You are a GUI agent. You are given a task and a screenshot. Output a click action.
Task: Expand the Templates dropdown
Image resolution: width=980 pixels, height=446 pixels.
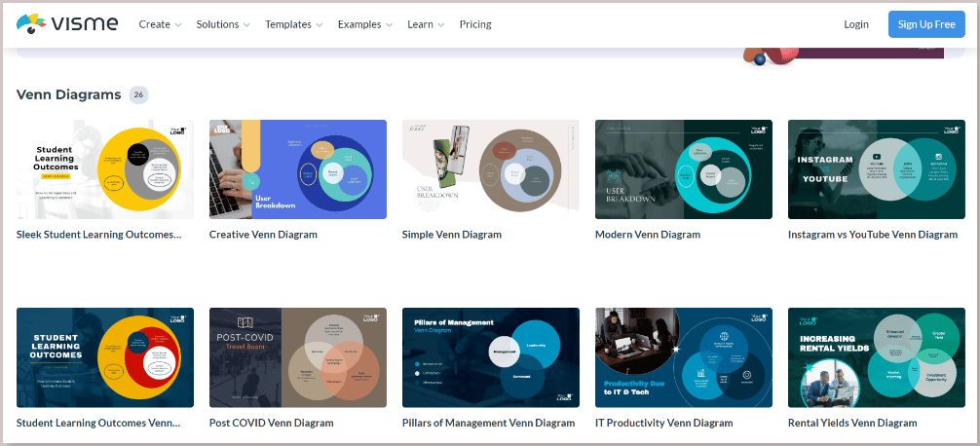(294, 24)
